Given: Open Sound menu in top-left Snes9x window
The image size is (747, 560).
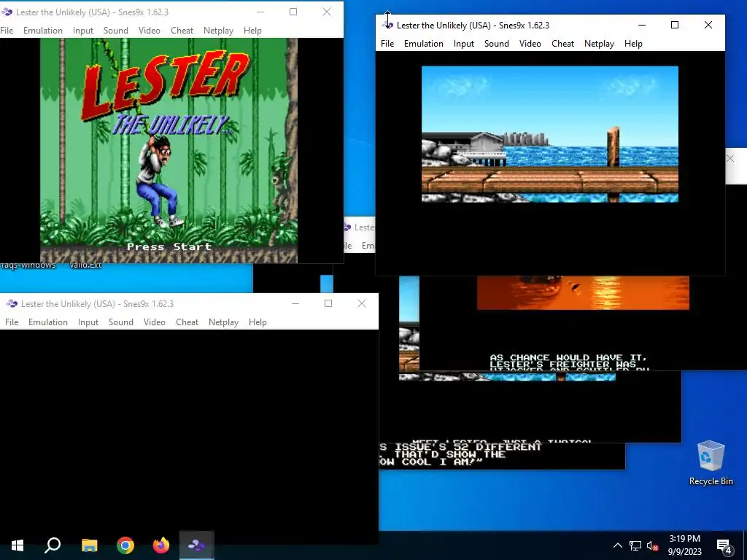Looking at the screenshot, I should coord(116,31).
